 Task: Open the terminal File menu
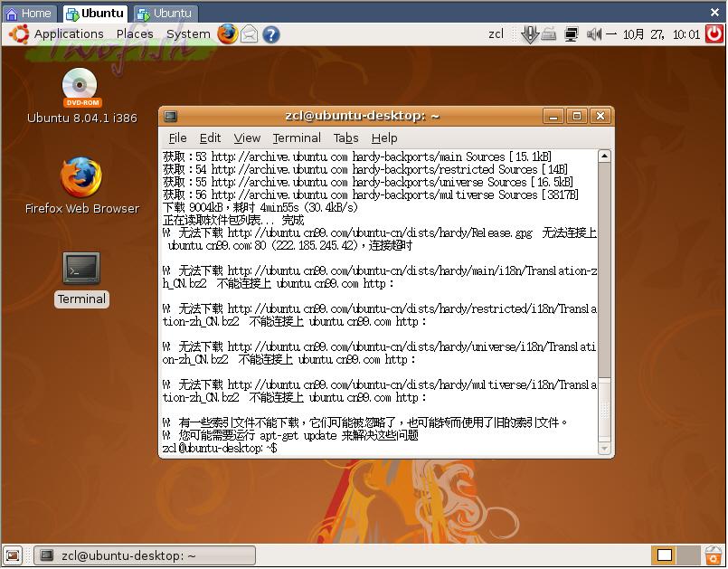point(177,138)
